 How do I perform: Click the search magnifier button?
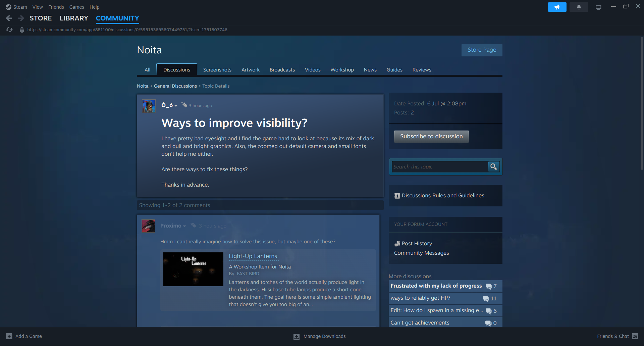tap(493, 167)
